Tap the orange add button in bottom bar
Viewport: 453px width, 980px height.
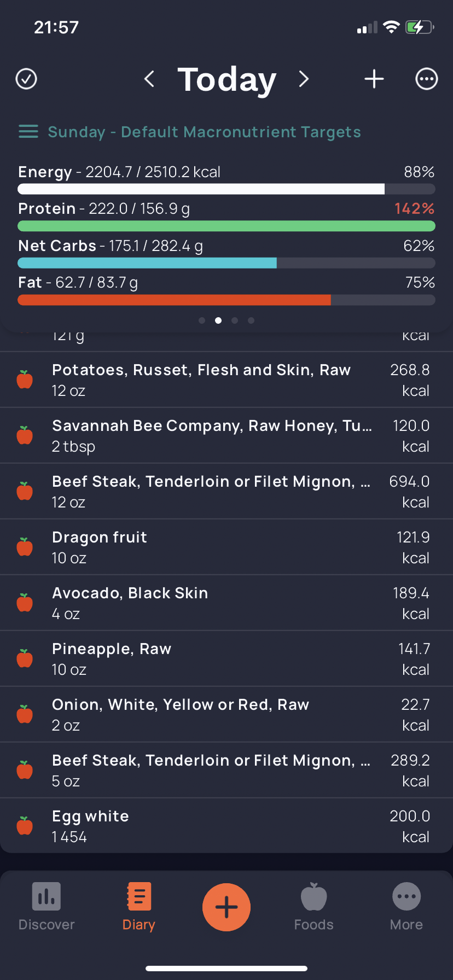click(226, 907)
